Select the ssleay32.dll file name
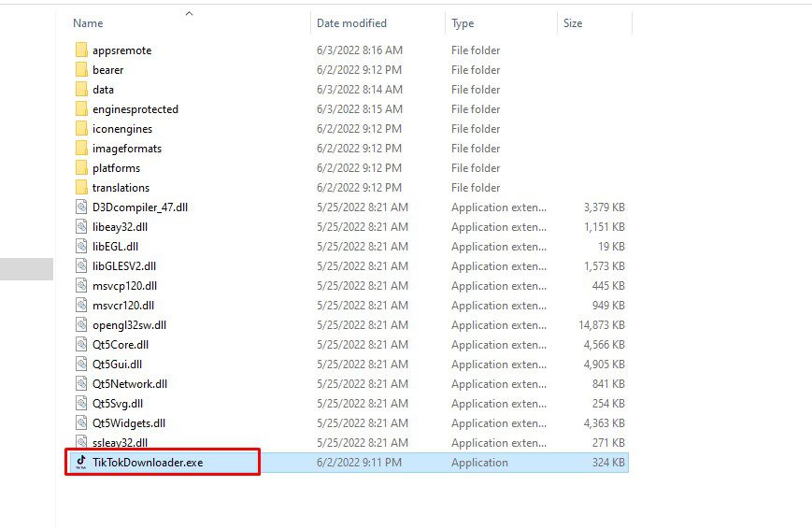The height and width of the screenshot is (529, 812). [x=121, y=442]
